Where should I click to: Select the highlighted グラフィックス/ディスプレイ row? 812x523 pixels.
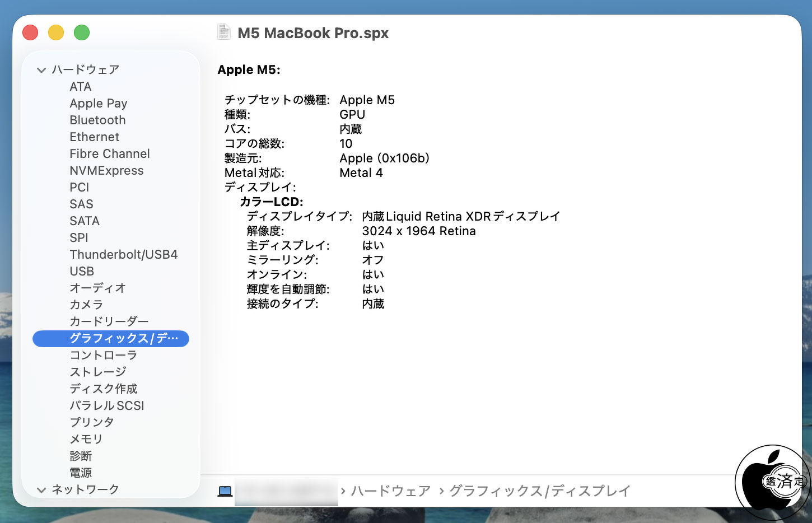click(111, 338)
